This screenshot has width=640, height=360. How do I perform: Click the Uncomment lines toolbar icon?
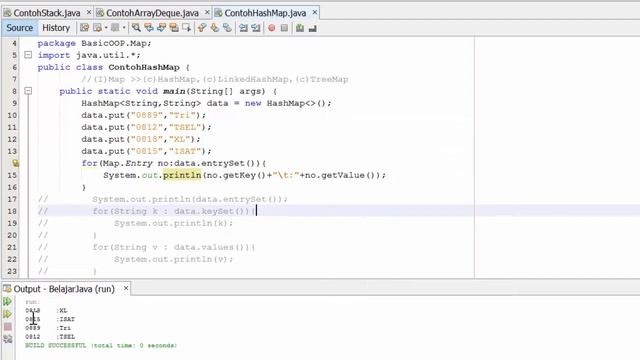click(x=313, y=28)
